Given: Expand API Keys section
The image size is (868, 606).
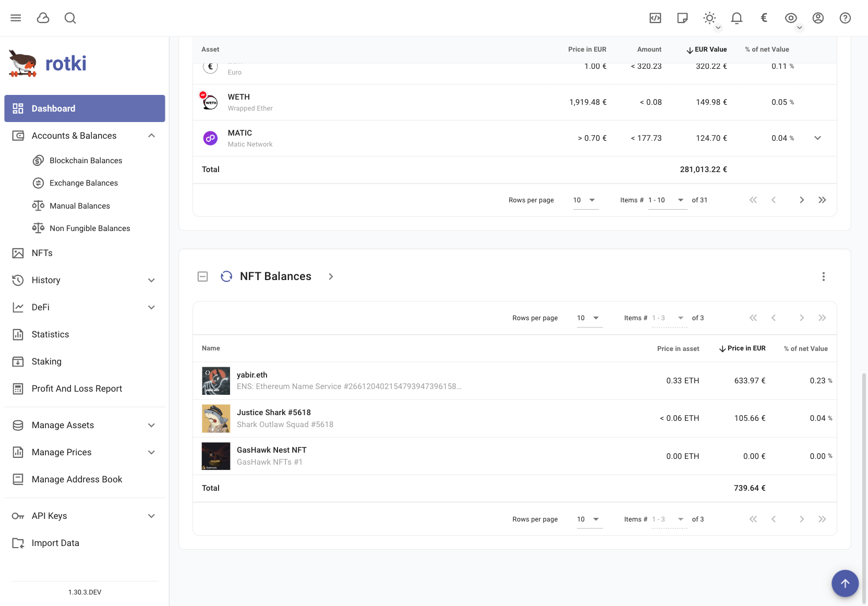Looking at the screenshot, I should coord(85,516).
